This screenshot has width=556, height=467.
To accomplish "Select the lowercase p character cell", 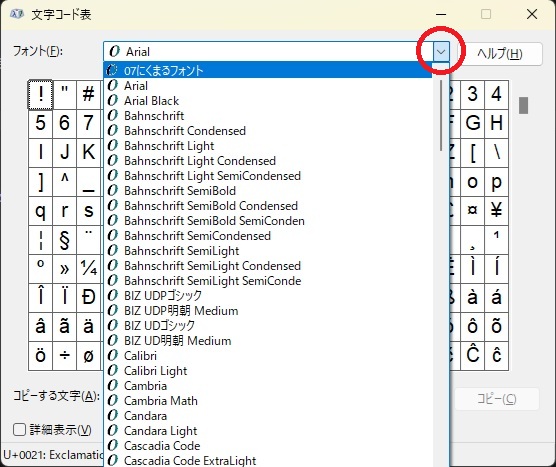I will pos(496,182).
